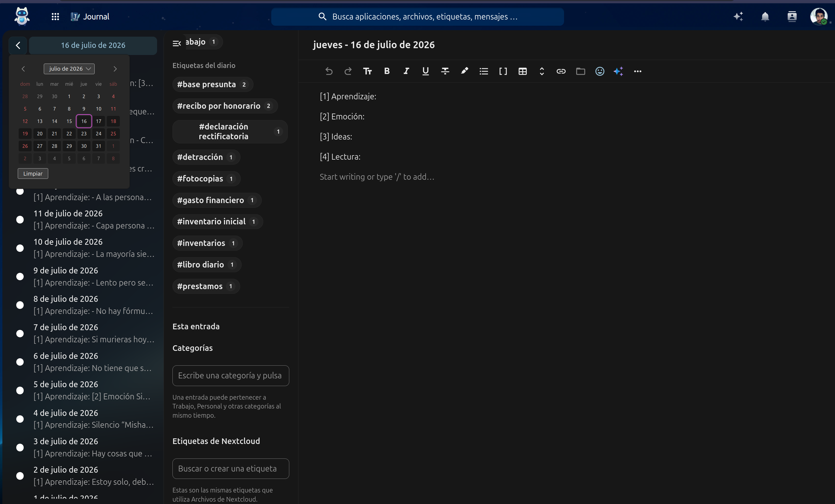Insert a link
The width and height of the screenshot is (835, 504).
coord(561,71)
